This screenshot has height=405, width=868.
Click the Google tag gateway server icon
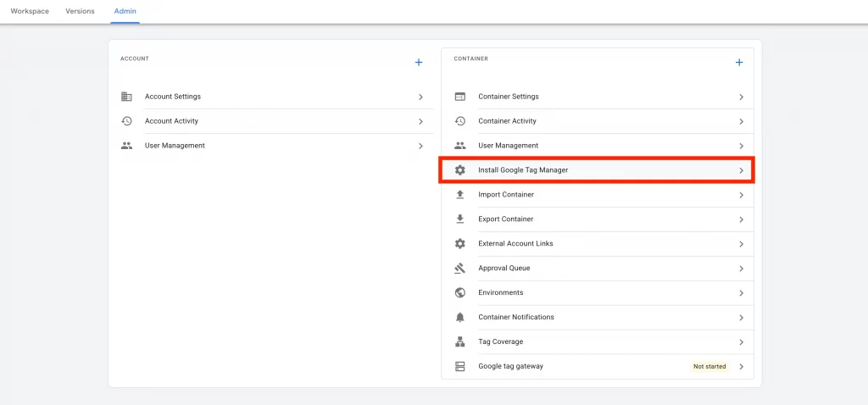click(x=460, y=367)
